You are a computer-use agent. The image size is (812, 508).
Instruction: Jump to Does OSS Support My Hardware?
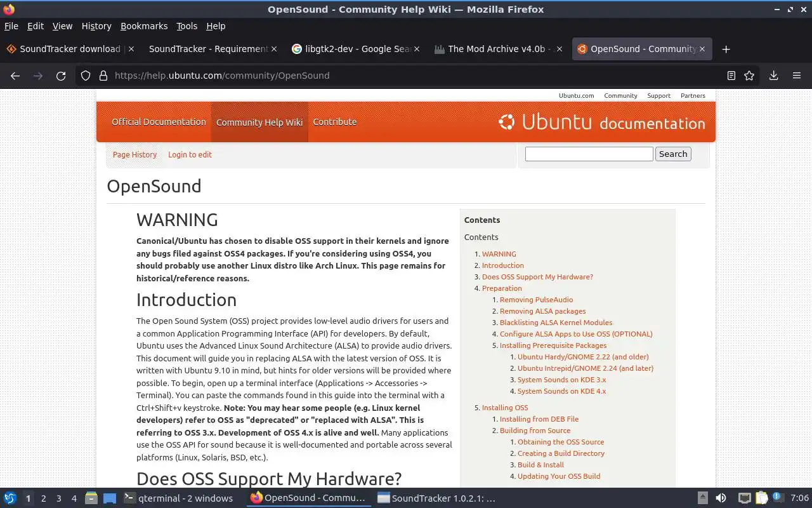tap(537, 277)
